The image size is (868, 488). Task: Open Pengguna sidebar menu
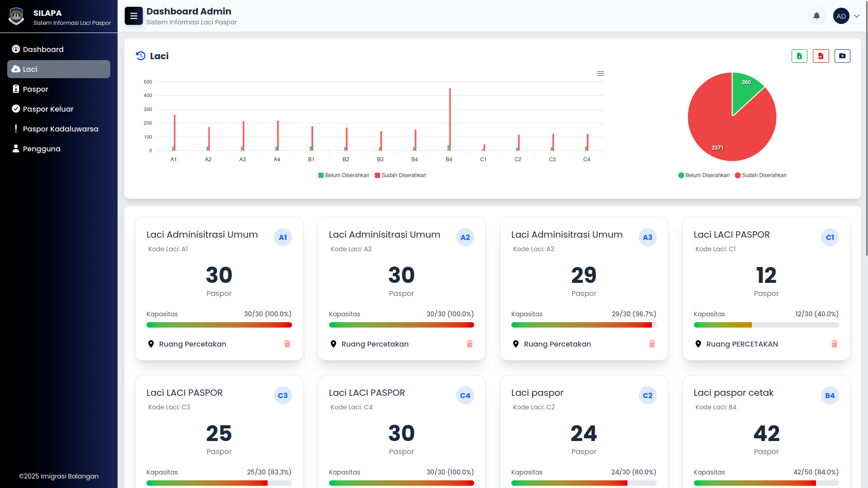tap(59, 149)
